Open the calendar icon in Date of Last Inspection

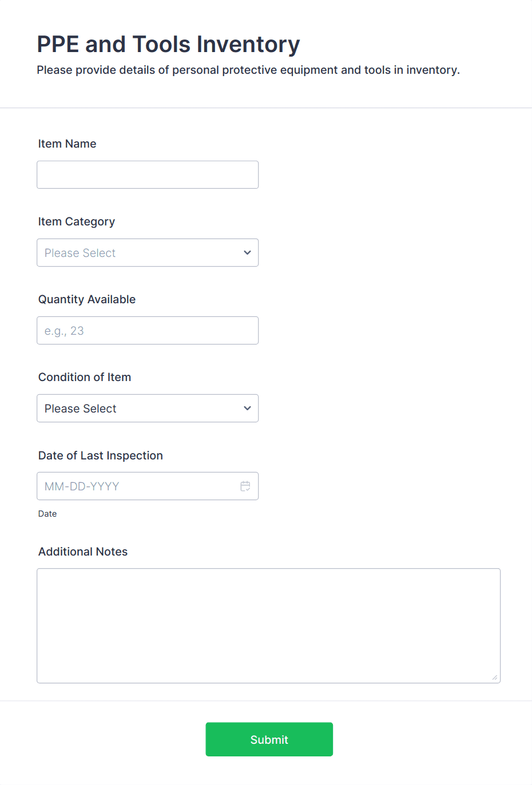click(x=245, y=486)
